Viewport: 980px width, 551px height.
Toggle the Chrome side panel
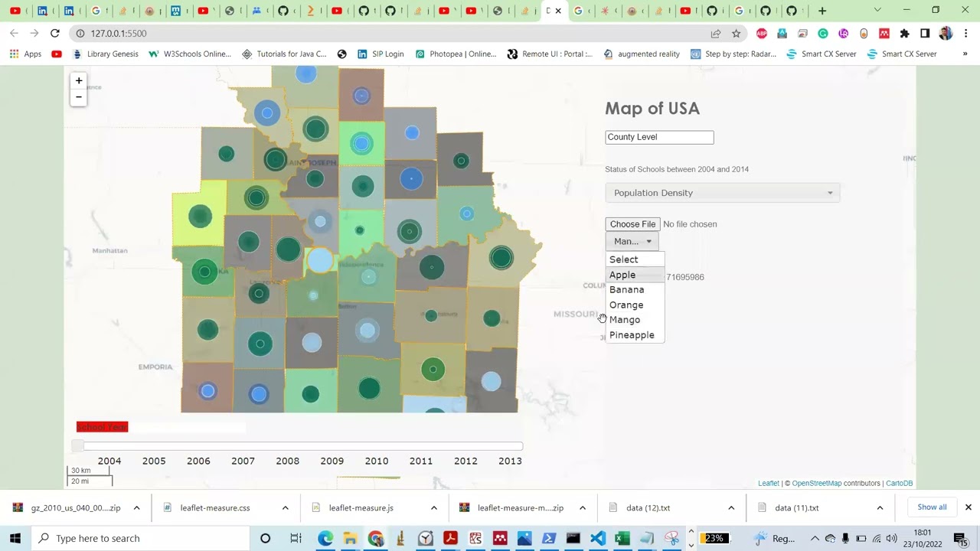point(925,34)
